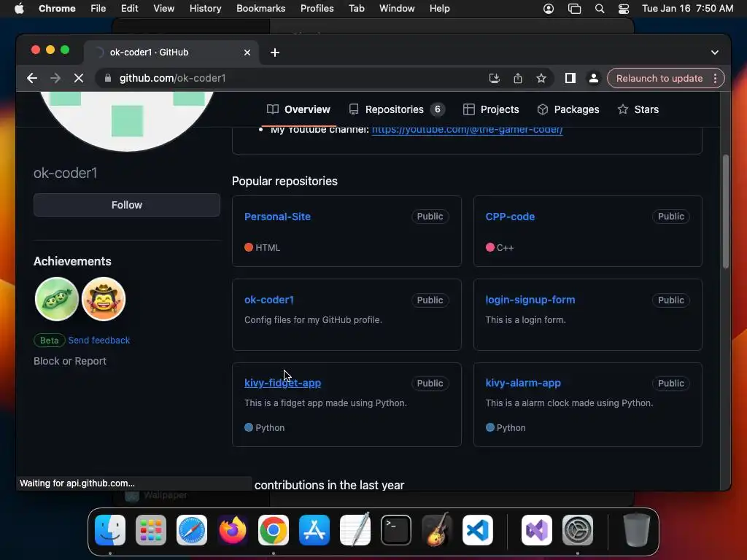Click the lock icon in the address bar
Image resolution: width=747 pixels, height=560 pixels.
108,78
